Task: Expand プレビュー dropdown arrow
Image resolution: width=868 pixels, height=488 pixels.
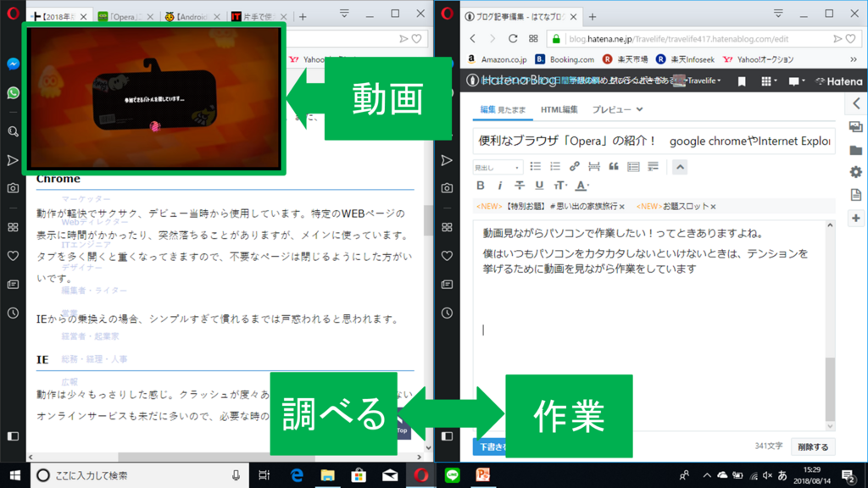Action: [x=640, y=109]
